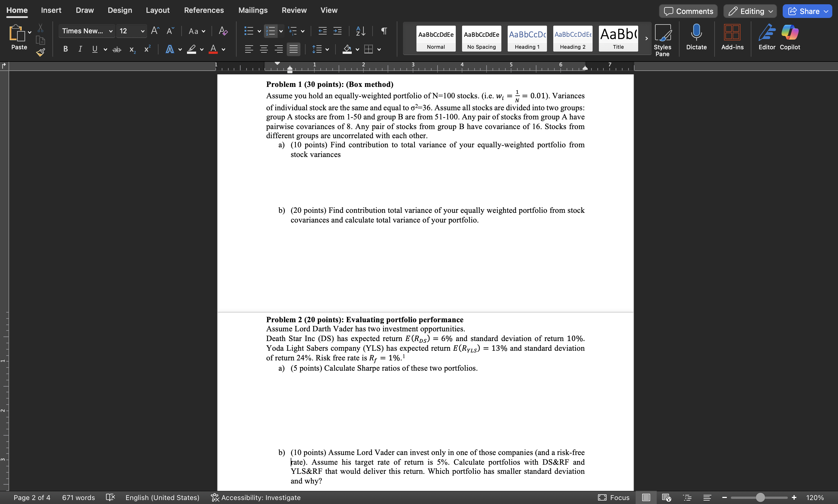Open the font name dropdown
The width and height of the screenshot is (838, 504).
click(x=110, y=31)
